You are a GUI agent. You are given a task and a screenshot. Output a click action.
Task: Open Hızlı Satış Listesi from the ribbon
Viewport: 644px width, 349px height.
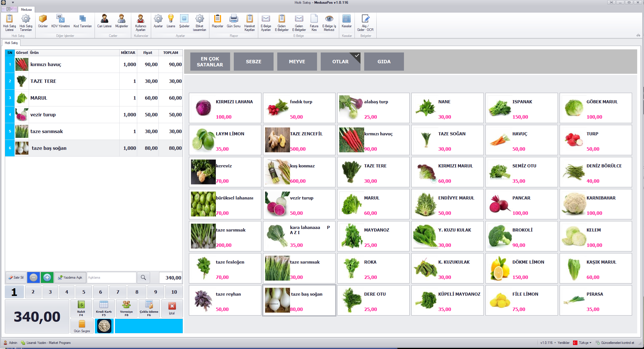tap(9, 23)
